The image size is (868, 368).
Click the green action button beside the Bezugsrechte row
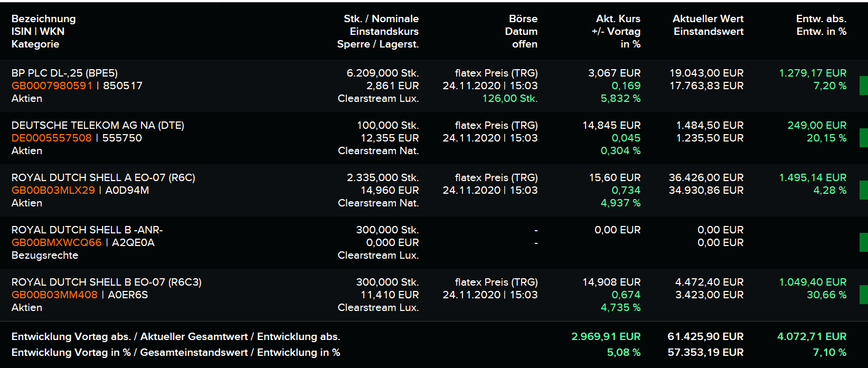[x=864, y=242]
